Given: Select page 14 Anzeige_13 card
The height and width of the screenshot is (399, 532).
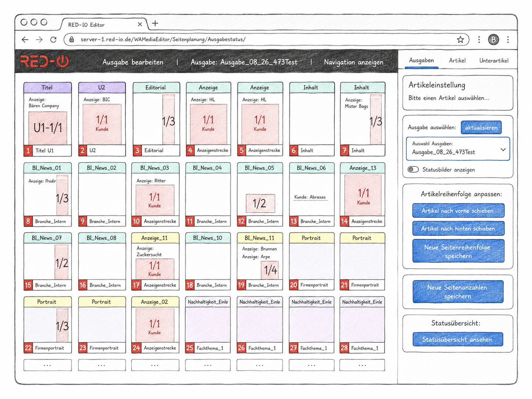Looking at the screenshot, I should tap(363, 194).
